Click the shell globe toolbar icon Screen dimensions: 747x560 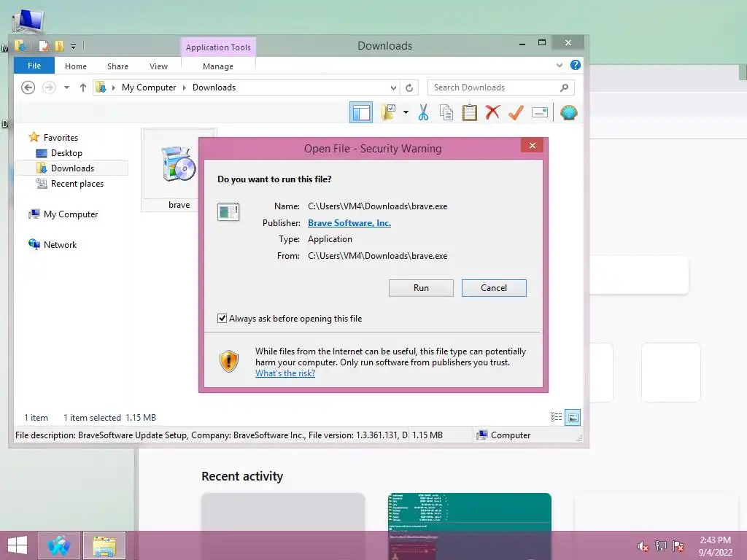tap(569, 113)
